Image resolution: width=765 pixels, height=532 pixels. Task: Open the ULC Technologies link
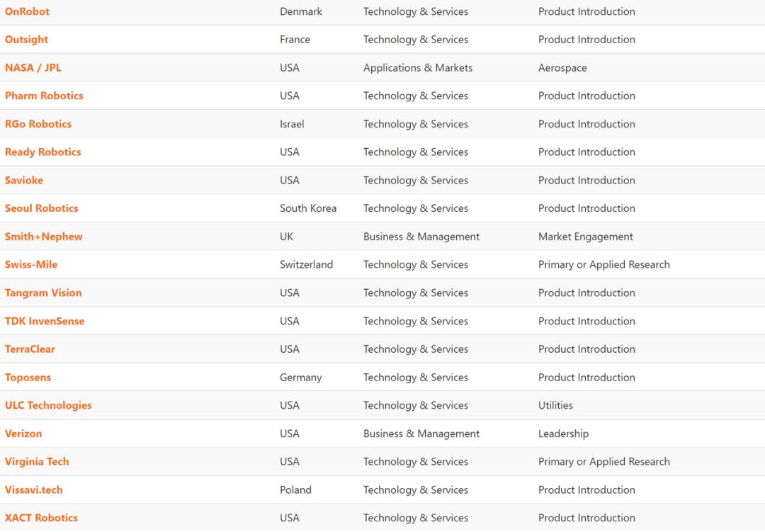pyautogui.click(x=48, y=405)
